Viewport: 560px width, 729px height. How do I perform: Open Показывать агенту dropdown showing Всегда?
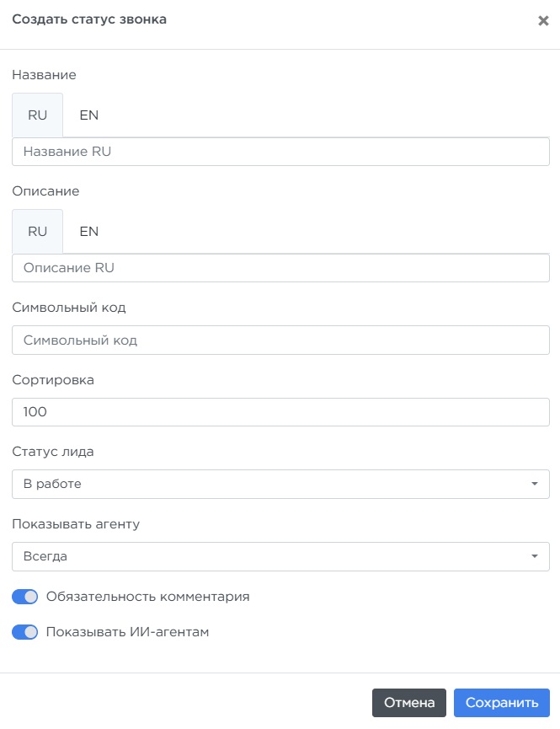269,556
